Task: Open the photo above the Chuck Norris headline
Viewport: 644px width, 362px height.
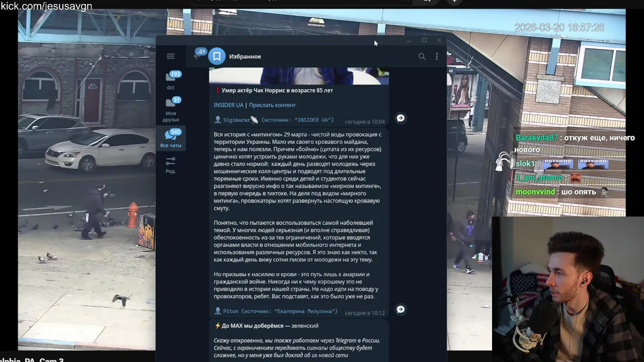Action: point(299,76)
